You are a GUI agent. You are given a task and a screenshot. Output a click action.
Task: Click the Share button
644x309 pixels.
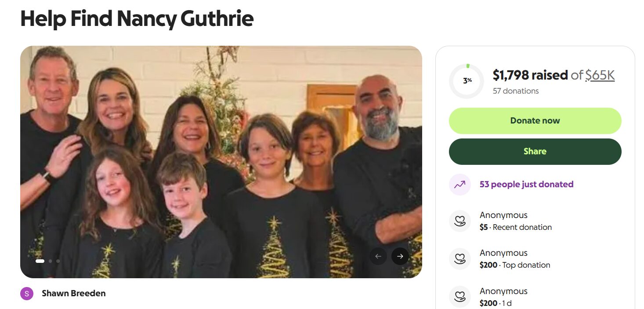[535, 152]
